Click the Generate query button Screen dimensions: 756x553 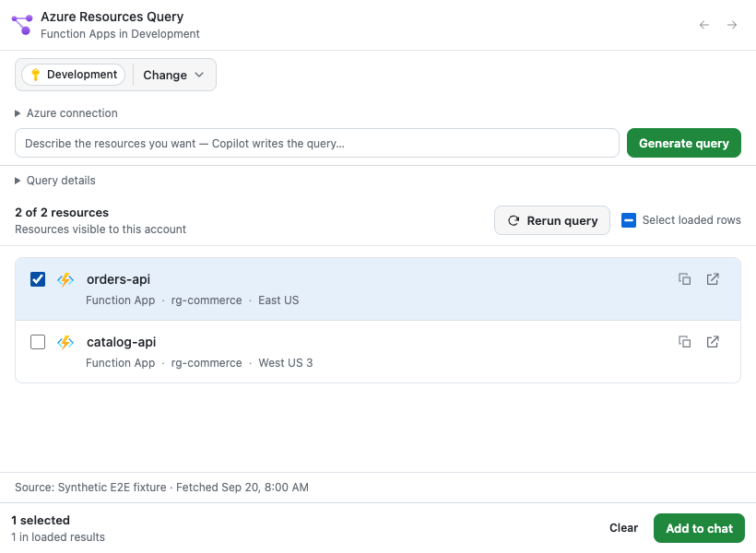[684, 143]
